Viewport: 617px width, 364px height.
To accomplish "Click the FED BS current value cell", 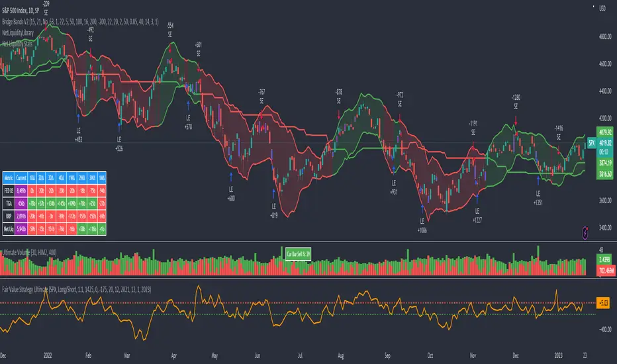I will coord(21,191).
